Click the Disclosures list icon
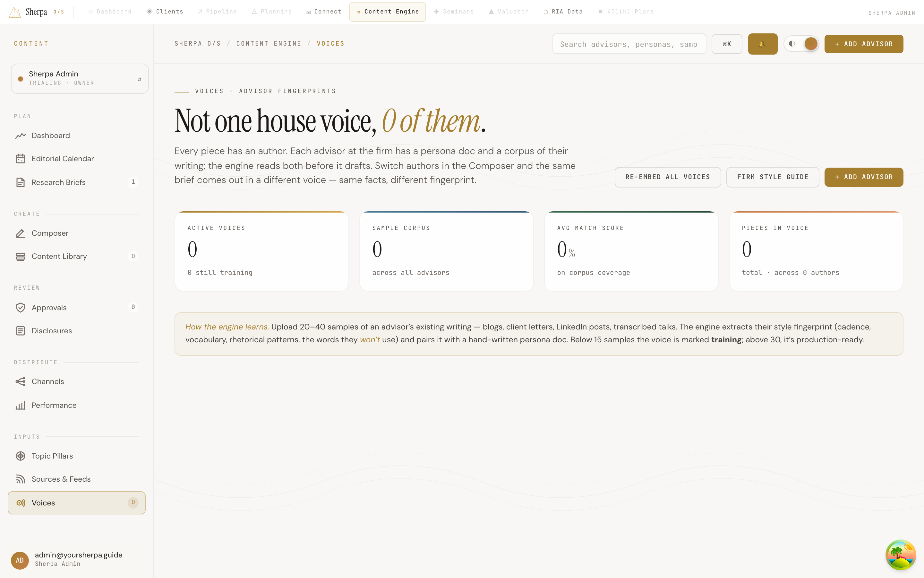The height and width of the screenshot is (578, 924). click(x=21, y=331)
